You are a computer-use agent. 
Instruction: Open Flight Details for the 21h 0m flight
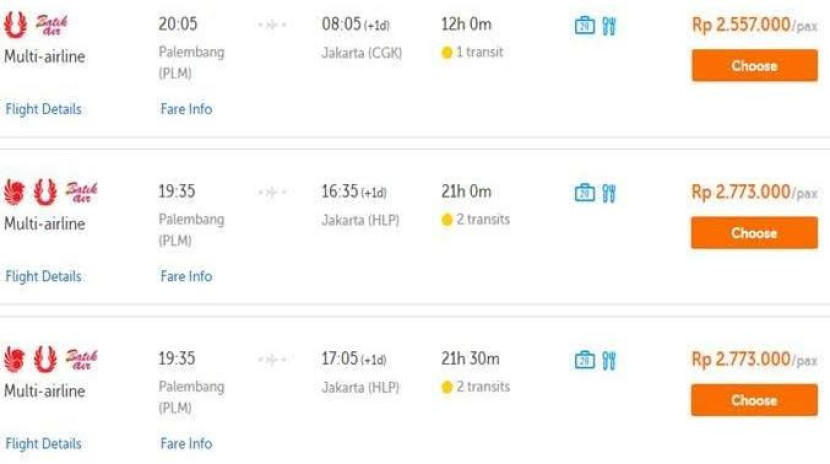coord(44,276)
